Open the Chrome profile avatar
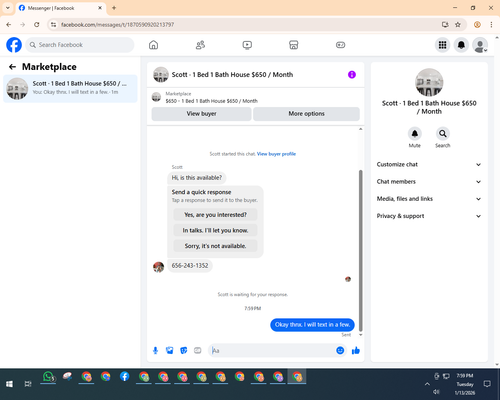This screenshot has height=400, width=500. [477, 24]
